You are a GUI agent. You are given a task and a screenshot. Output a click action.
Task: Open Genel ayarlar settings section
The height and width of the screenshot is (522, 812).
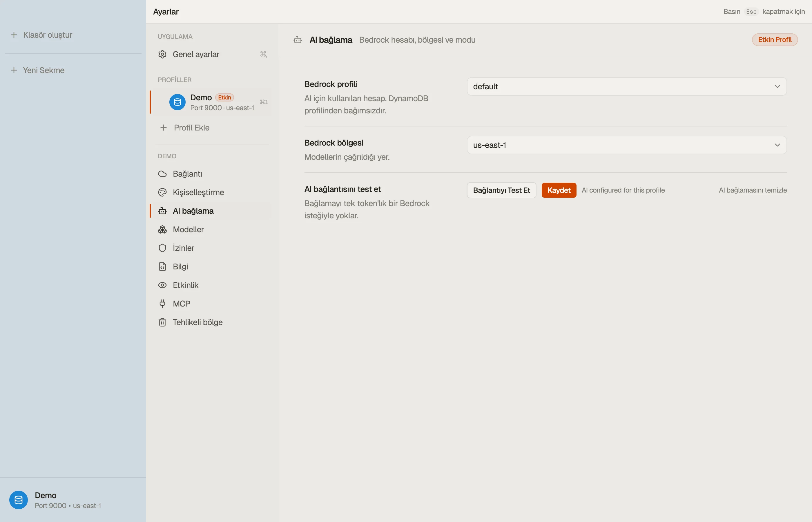pyautogui.click(x=212, y=54)
